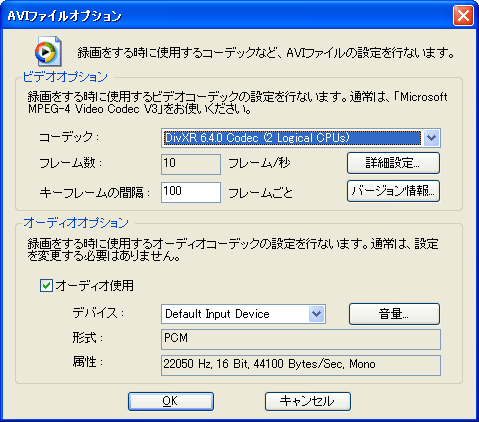Click the キーフレームの間隔 input field
This screenshot has height=422, width=479.
pos(191,192)
